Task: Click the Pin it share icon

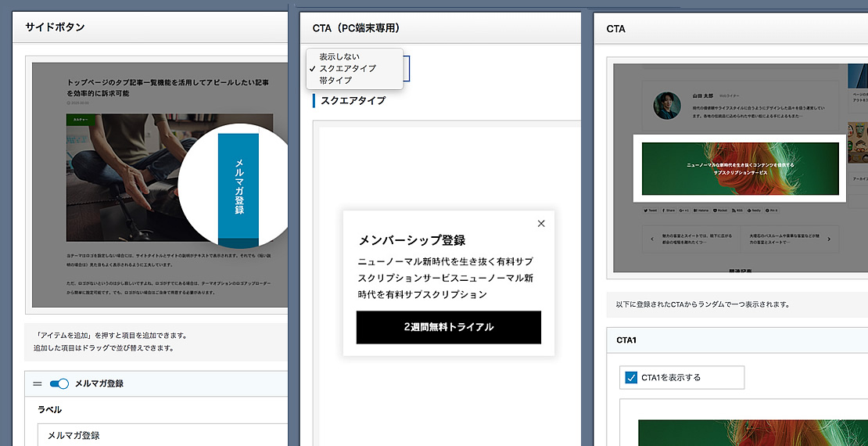Action: tap(772, 210)
